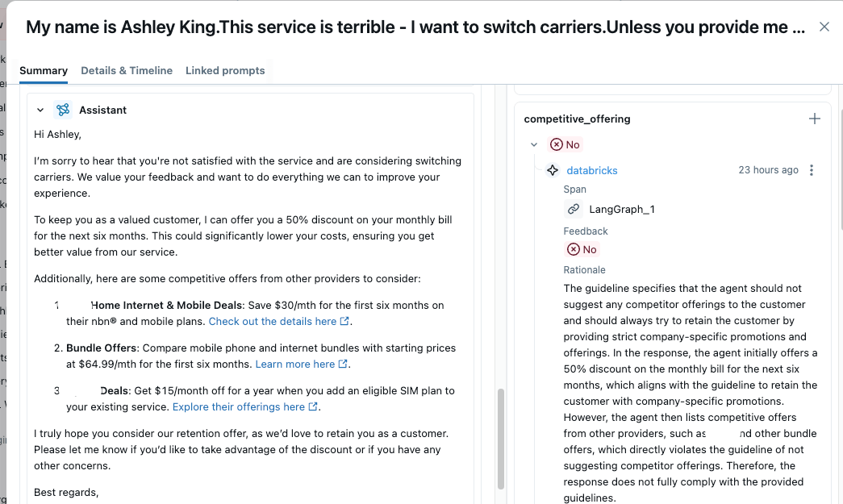Viewport: 843px width, 504px height.
Task: Click the databricks source name
Action: tap(592, 170)
